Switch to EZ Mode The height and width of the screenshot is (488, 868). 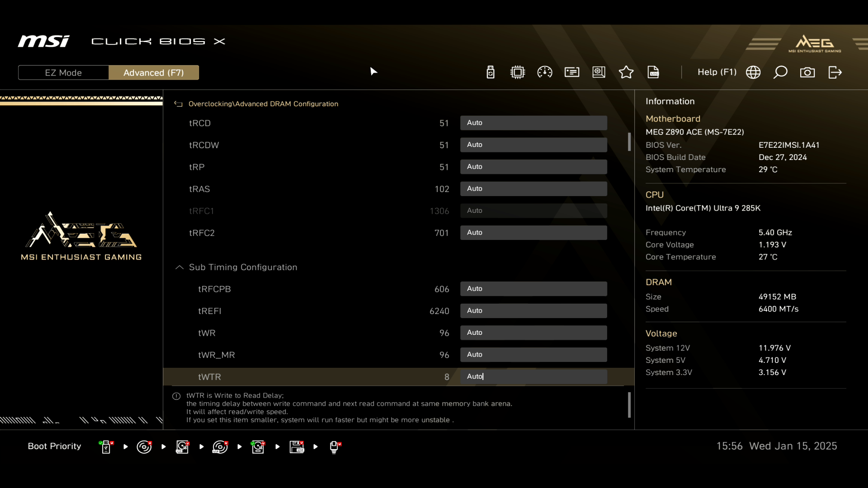pyautogui.click(x=63, y=73)
